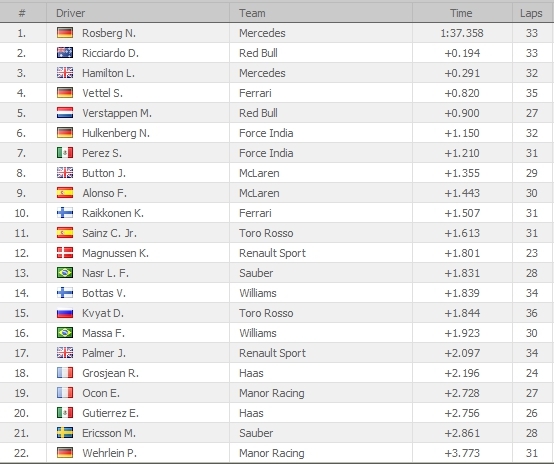Click the German flag beside Rosberg N.

tap(65, 33)
